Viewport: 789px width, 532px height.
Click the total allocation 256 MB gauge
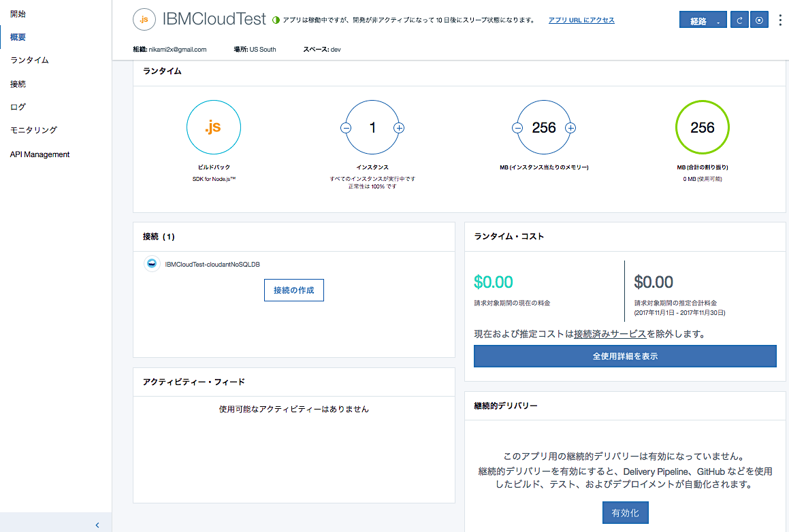(x=702, y=127)
